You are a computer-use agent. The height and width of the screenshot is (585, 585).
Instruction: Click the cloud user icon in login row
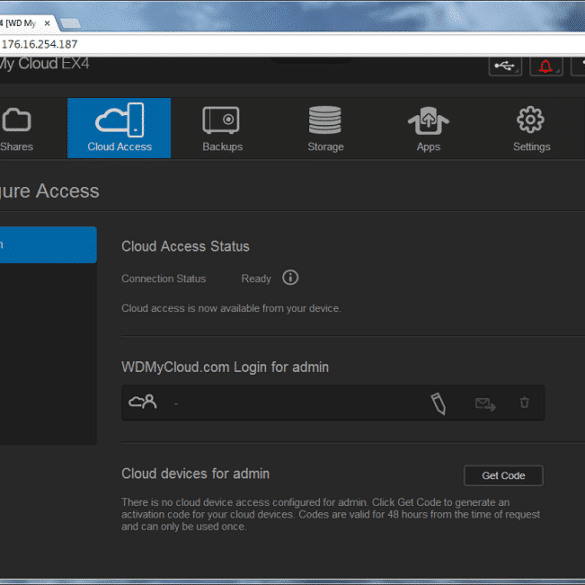pos(143,402)
